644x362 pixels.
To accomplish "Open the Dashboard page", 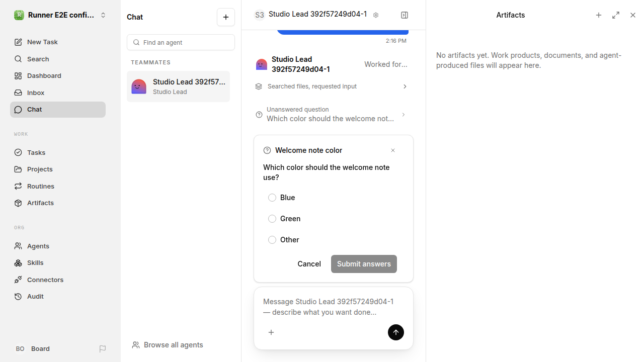I will [x=58, y=76].
